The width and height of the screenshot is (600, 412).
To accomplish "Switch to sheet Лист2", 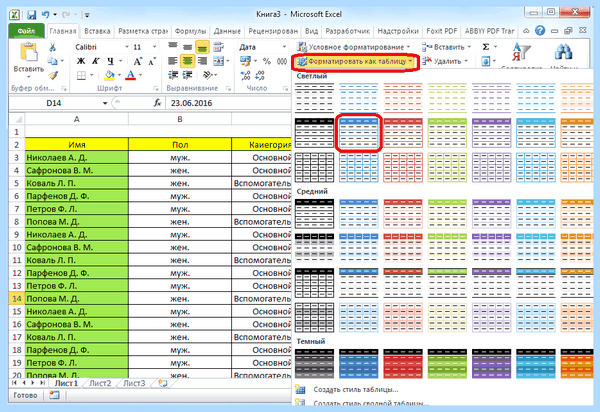I will click(x=100, y=383).
